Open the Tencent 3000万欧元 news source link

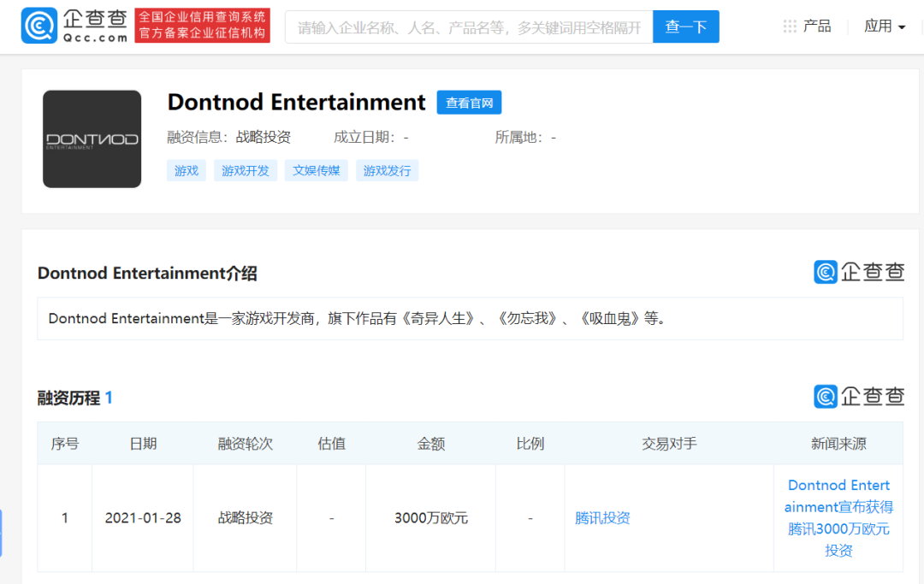[838, 518]
